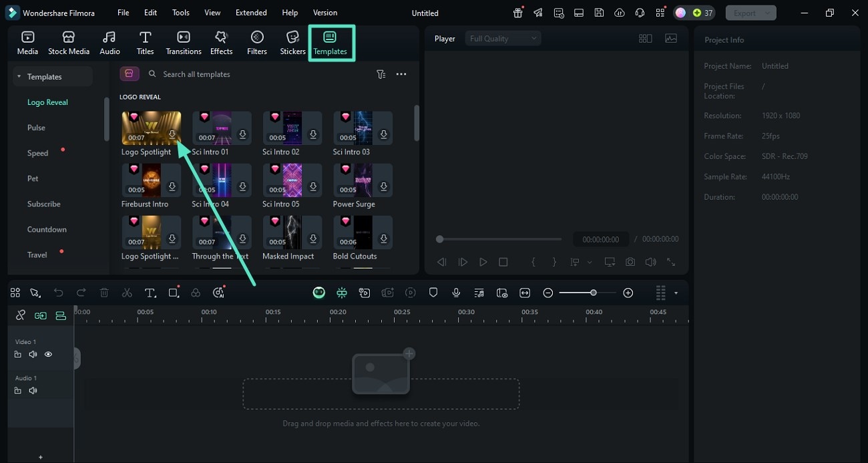Viewport: 868px width, 463px height.
Task: Switch to the Audio tab
Action: 110,43
